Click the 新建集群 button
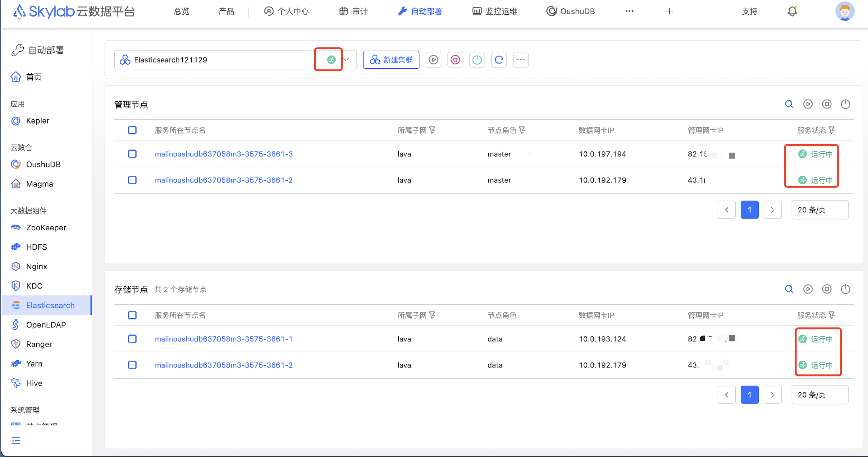The image size is (868, 457). (391, 60)
